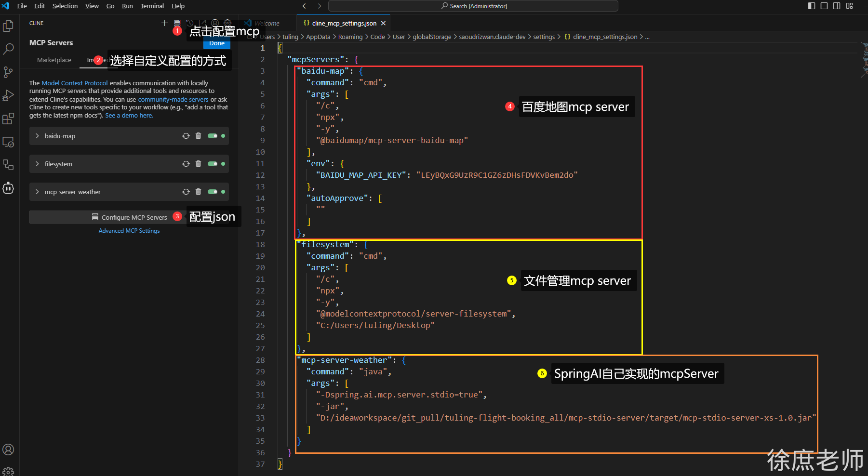Restart the baidu-map MCP server
Image resolution: width=868 pixels, height=476 pixels.
tap(186, 136)
